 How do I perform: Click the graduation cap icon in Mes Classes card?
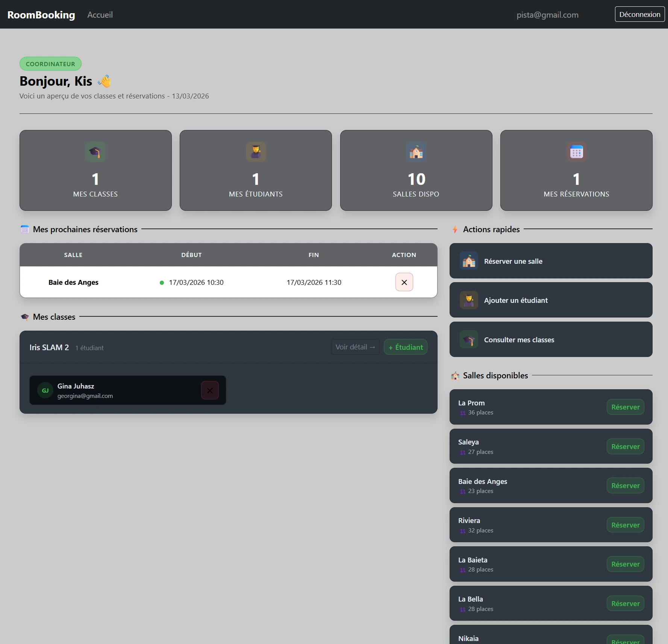95,152
